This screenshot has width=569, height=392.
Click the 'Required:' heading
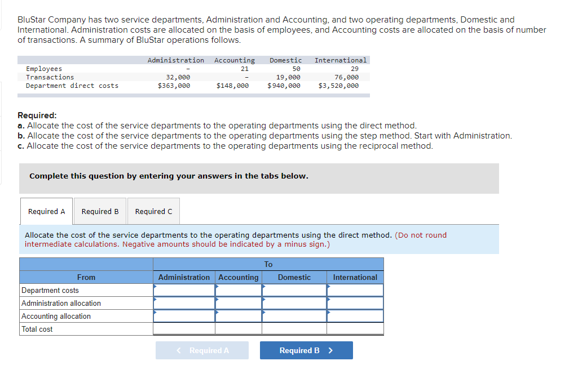coord(37,115)
